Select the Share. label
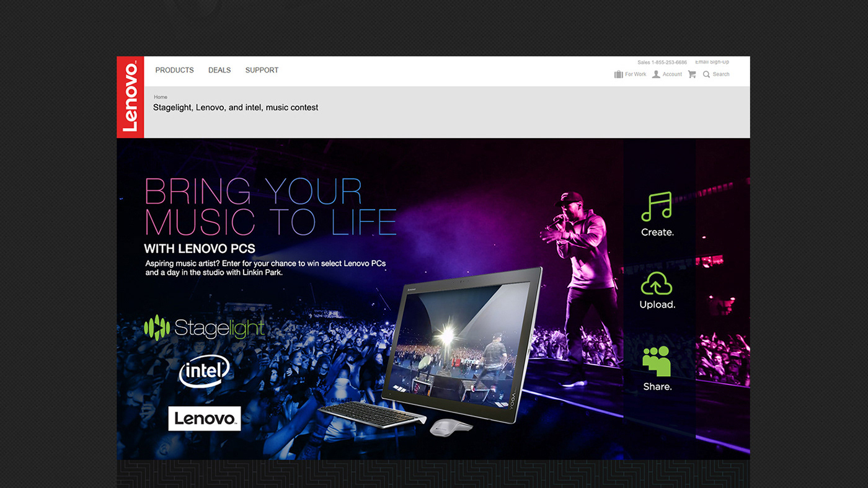Viewport: 868px width, 488px height. tap(657, 387)
